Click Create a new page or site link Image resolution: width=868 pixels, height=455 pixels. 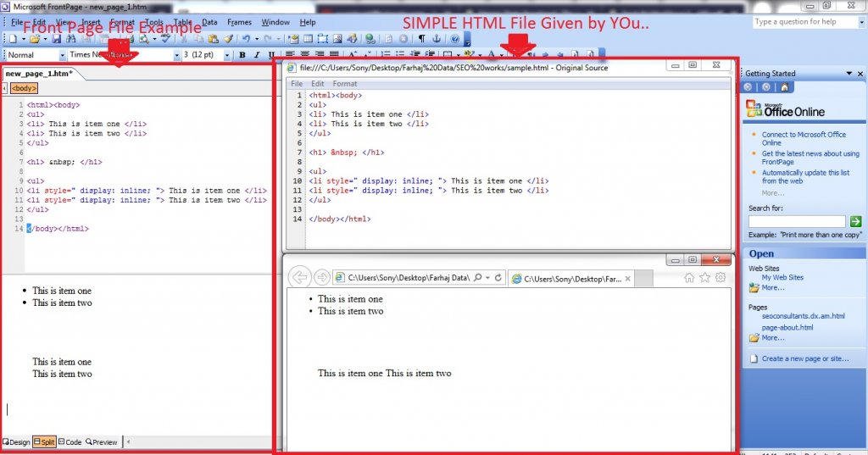(x=804, y=358)
